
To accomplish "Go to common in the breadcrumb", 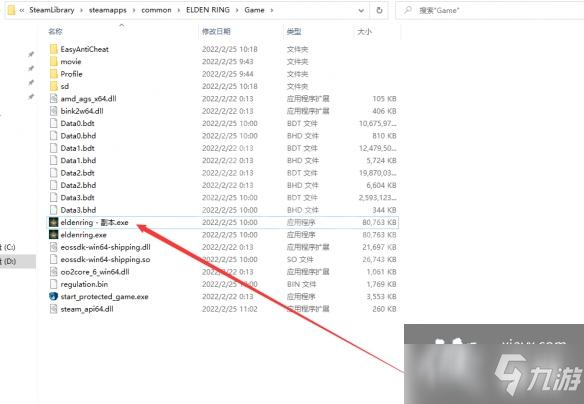I will click(156, 10).
